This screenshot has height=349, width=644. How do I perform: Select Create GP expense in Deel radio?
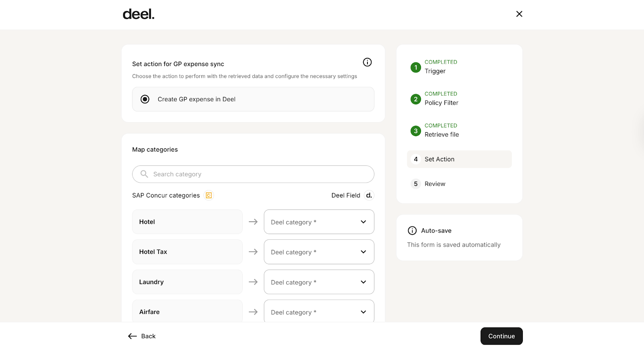[145, 99]
